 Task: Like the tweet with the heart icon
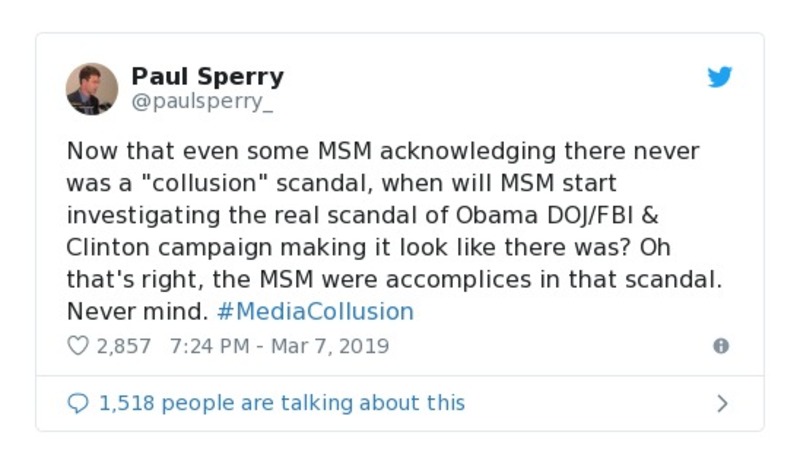coord(78,346)
